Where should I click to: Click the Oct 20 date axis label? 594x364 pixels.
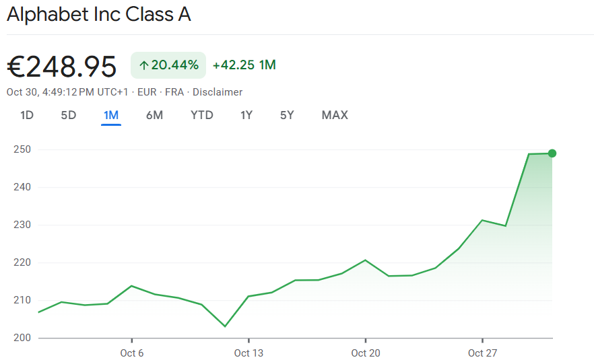(x=365, y=353)
